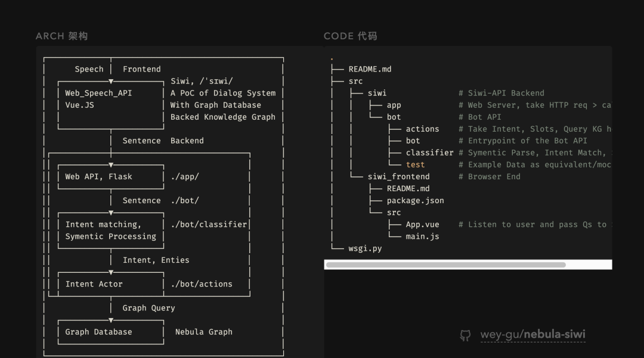
Task: Select the top-level src folder
Action: tap(355, 81)
